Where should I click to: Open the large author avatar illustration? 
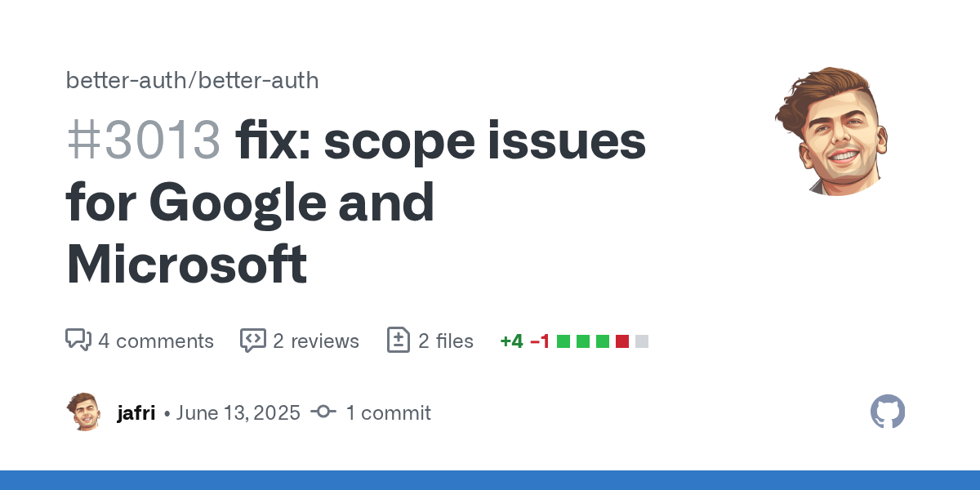click(831, 131)
